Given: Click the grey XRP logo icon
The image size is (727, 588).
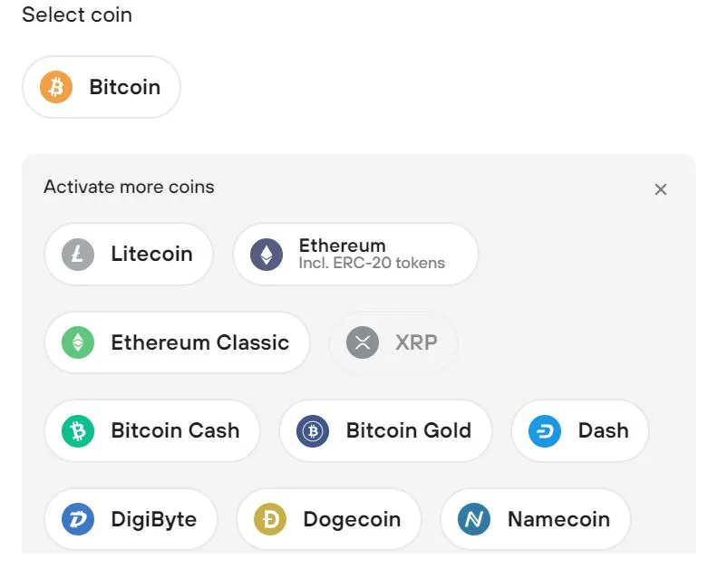Looking at the screenshot, I should pyautogui.click(x=363, y=342).
